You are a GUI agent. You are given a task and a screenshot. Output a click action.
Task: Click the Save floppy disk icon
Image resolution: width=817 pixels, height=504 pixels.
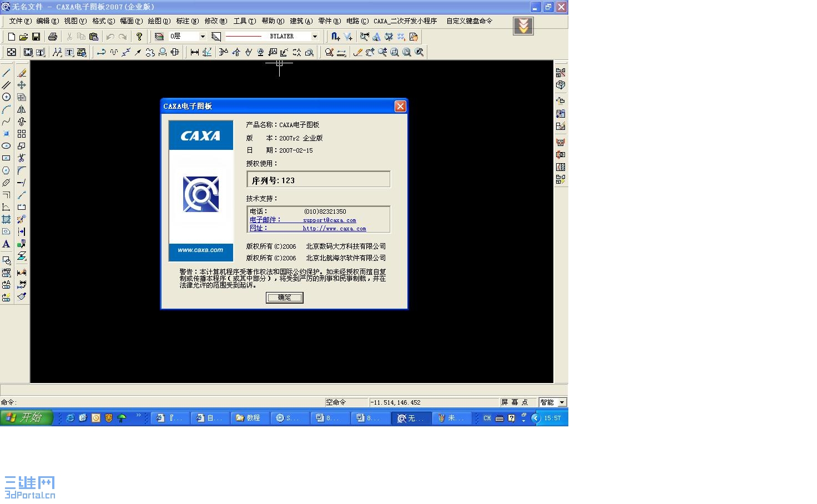coord(36,37)
